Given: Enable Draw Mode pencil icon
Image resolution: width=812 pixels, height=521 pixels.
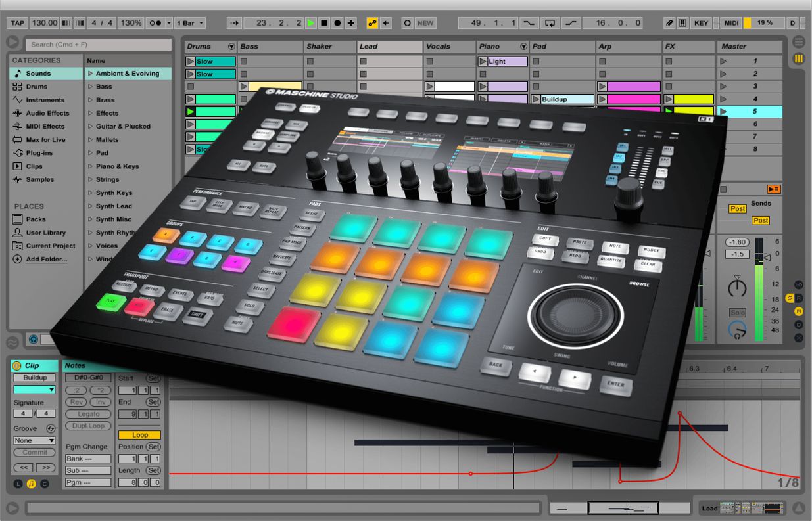Looking at the screenshot, I should [x=669, y=23].
